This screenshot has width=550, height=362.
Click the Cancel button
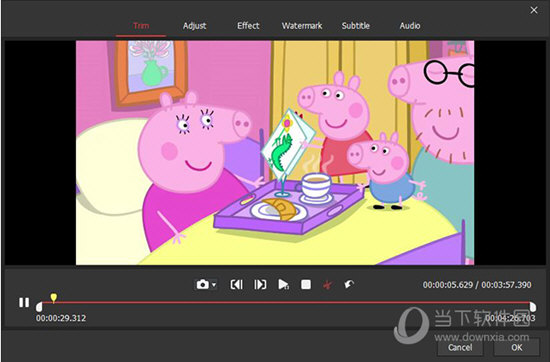[460, 347]
